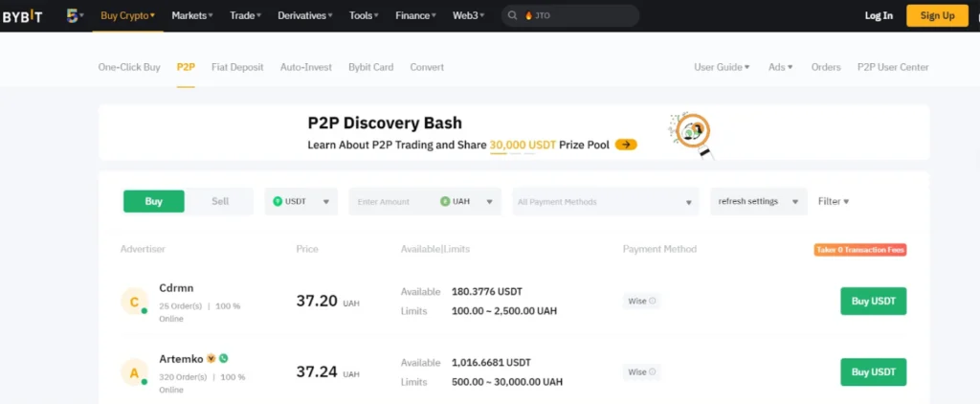Expand the All Payment Methods dropdown
Image resolution: width=980 pixels, height=404 pixels.
[x=606, y=201]
